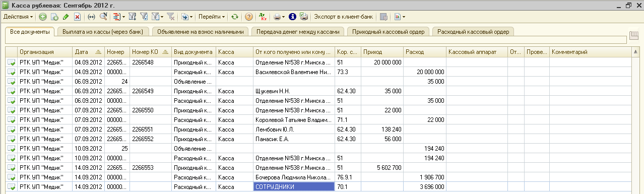Select cell Василевской Валентине recipient
The width and height of the screenshot is (644, 194).
[294, 72]
